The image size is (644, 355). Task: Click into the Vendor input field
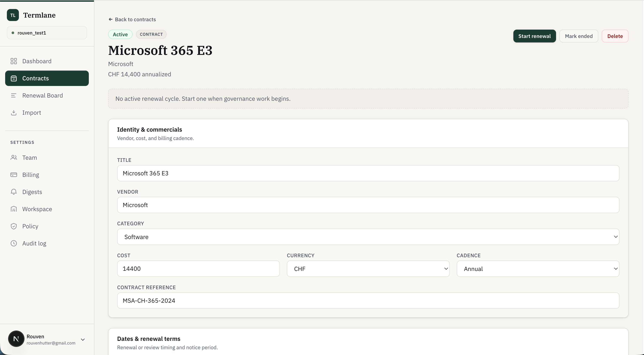point(368,205)
